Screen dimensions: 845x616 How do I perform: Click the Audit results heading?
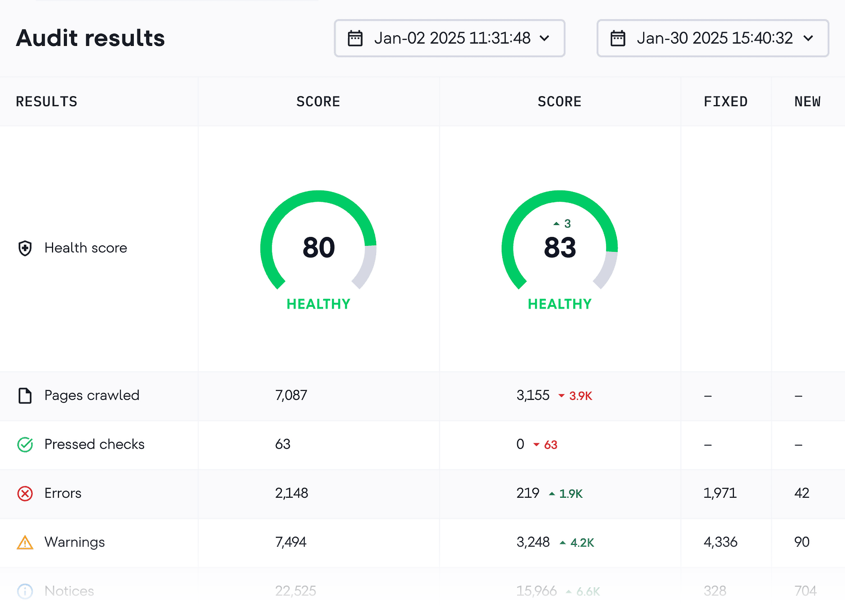(x=90, y=38)
